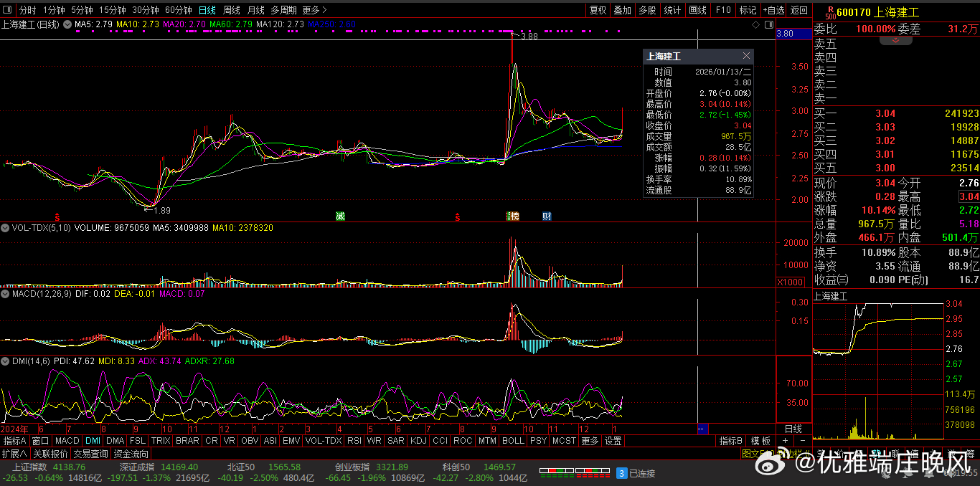Toggle the right panel icon beside the diamond
This screenshot has height=486, width=980.
(x=768, y=24)
